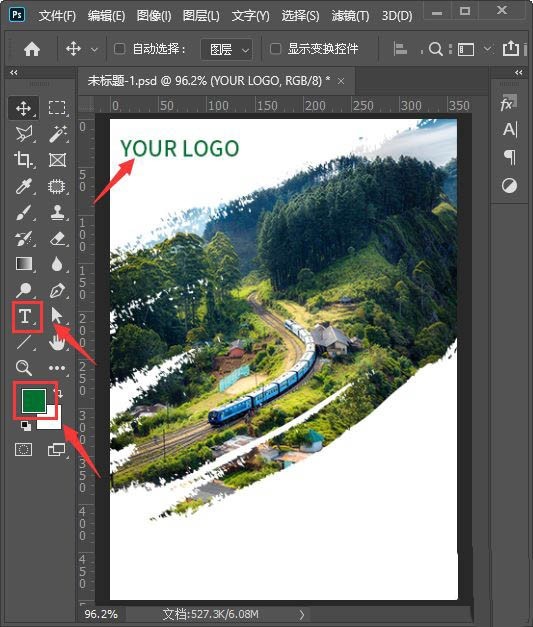Change the screen mode
Viewport: 533px width, 627px height.
coord(56,449)
